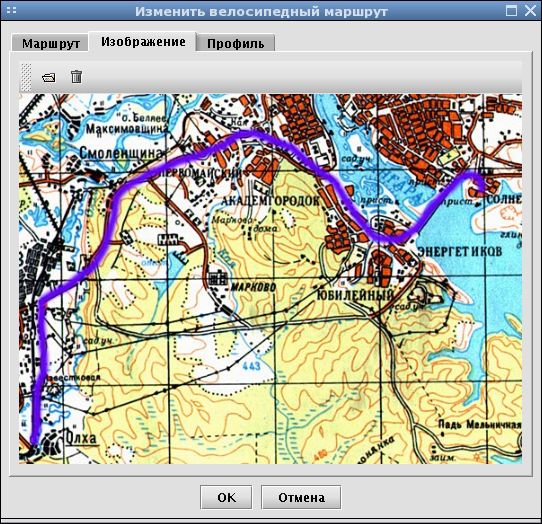This screenshot has width=542, height=524.
Task: Click the Отмена button
Action: 301,497
